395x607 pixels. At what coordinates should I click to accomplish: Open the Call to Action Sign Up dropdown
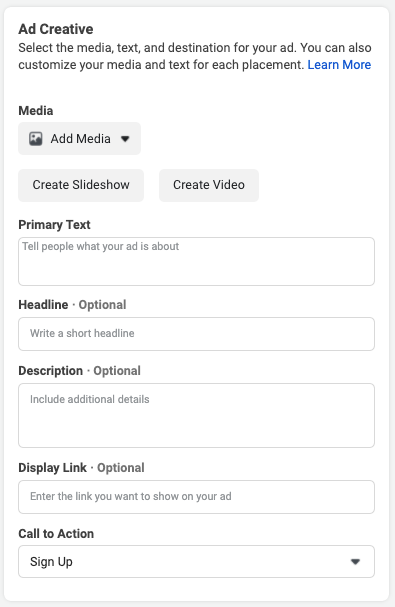click(196, 561)
